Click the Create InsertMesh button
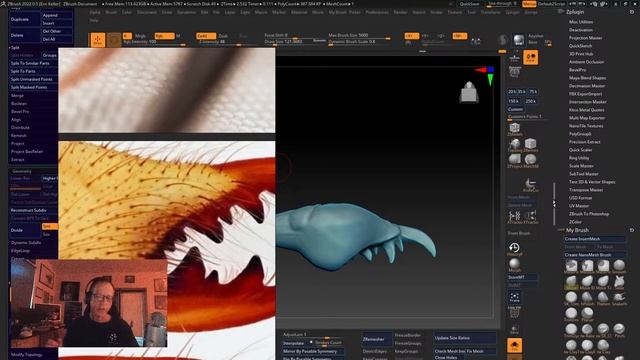 point(595,239)
